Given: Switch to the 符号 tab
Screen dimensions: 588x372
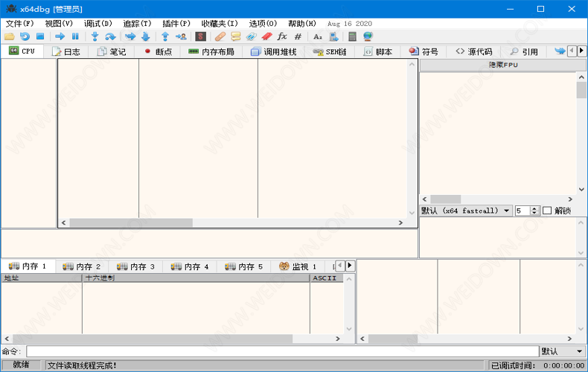Looking at the screenshot, I should [x=424, y=51].
